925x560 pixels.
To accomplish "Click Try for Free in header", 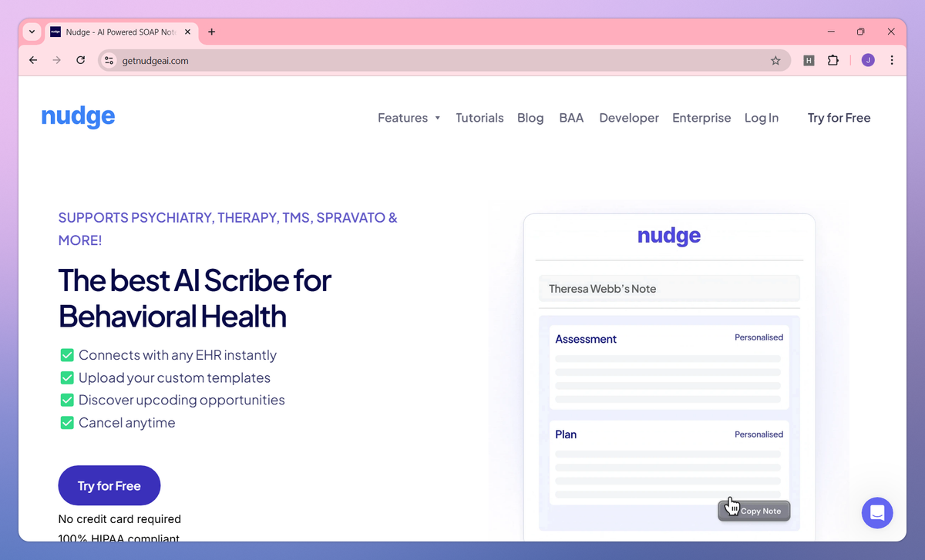I will [x=839, y=118].
